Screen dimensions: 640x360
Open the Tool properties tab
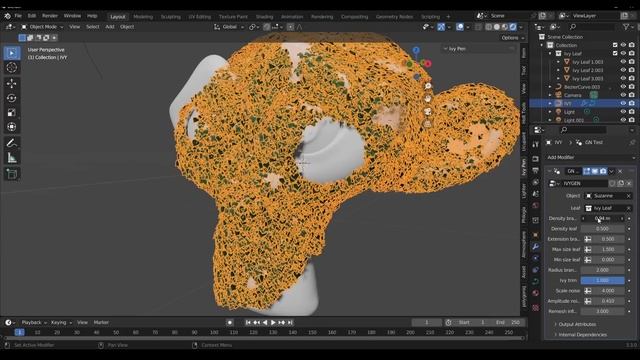(536, 144)
